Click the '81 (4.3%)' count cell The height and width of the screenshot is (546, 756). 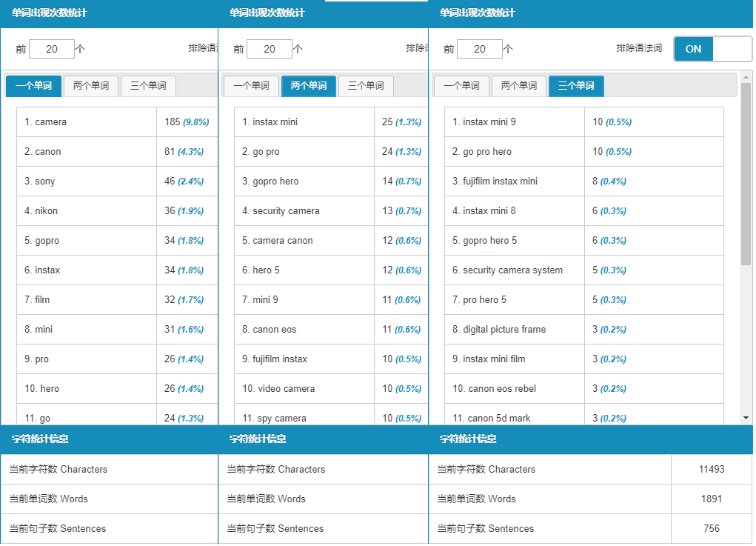187,151
